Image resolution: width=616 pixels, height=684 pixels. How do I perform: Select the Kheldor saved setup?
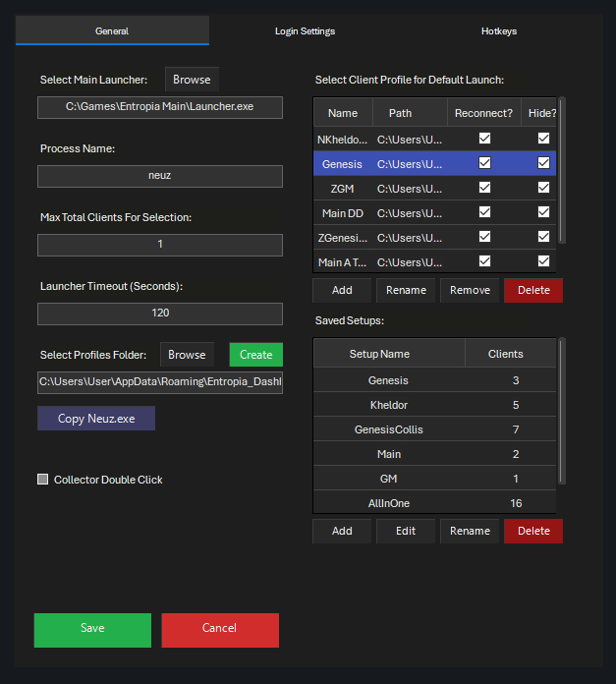coord(389,405)
